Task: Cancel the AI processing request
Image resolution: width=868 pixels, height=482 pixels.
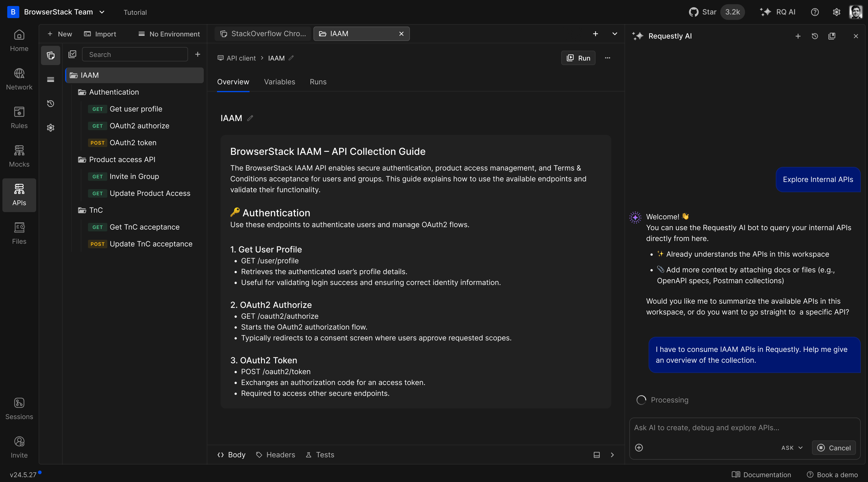Action: tap(834, 448)
